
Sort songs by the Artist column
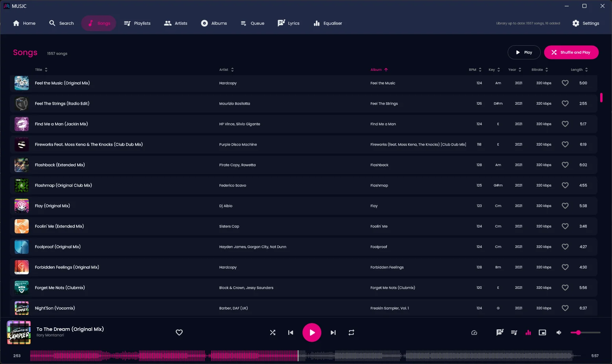point(226,70)
